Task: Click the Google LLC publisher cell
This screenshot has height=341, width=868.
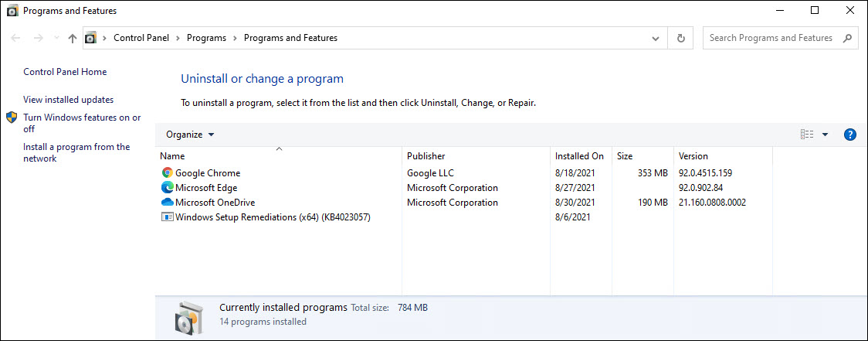Action: 430,173
